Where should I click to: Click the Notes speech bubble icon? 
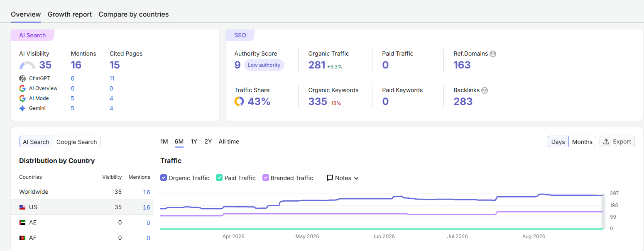click(x=330, y=178)
